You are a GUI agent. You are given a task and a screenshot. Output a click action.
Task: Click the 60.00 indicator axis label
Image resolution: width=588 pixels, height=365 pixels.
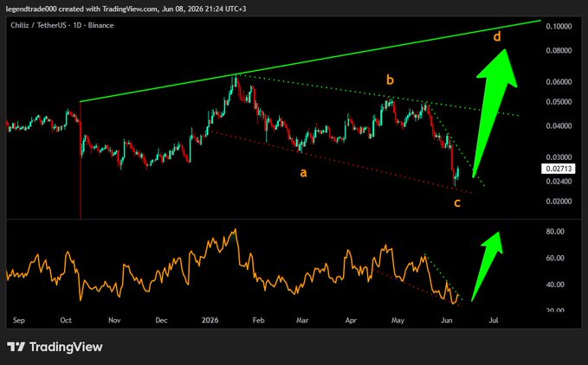point(555,258)
